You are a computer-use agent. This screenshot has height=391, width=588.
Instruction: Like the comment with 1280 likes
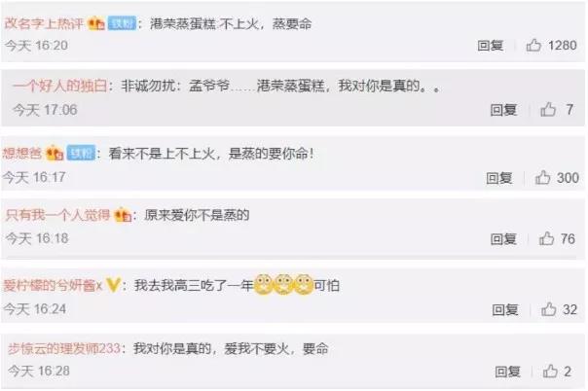533,46
